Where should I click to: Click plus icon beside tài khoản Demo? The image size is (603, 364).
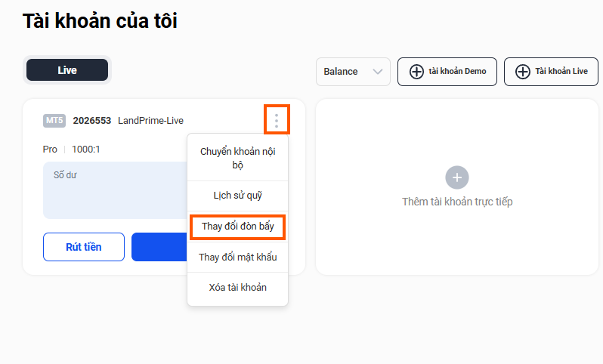[x=416, y=72]
